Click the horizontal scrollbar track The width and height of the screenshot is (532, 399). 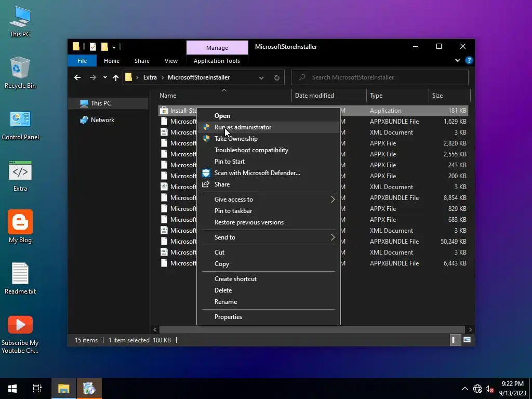(x=312, y=329)
